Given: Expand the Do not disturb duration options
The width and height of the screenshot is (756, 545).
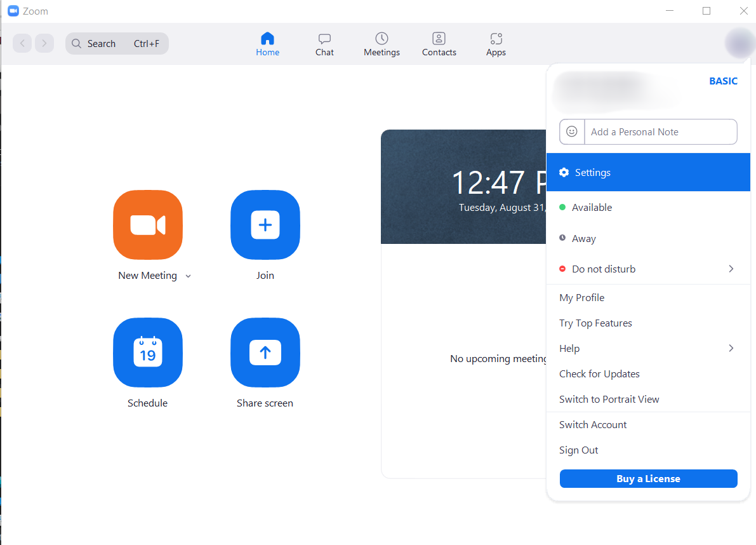Looking at the screenshot, I should point(731,269).
